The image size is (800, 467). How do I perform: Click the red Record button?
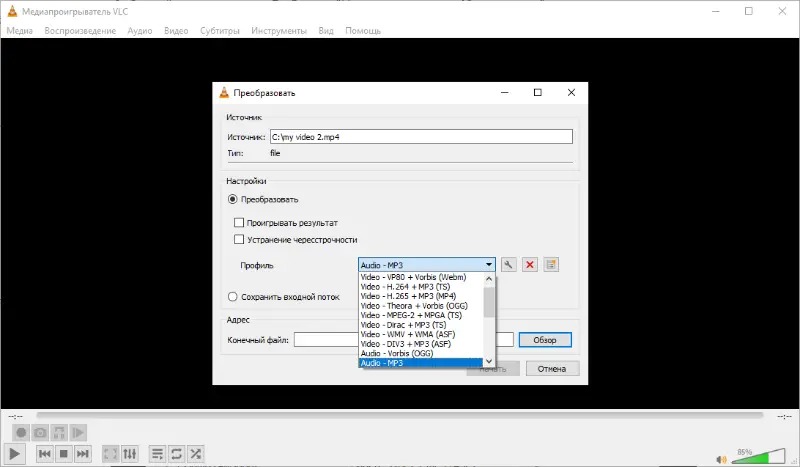(x=21, y=433)
